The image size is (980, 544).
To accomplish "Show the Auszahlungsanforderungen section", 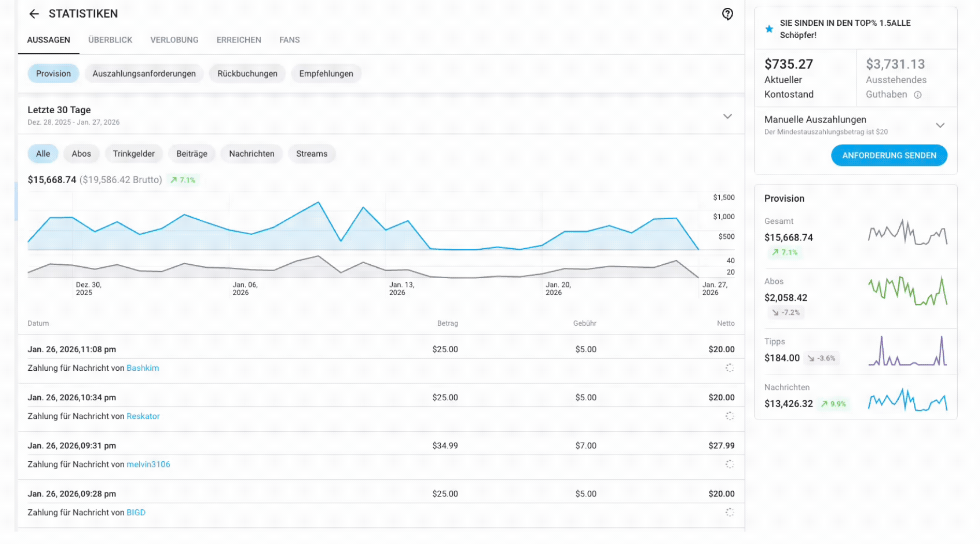I will pyautogui.click(x=144, y=73).
